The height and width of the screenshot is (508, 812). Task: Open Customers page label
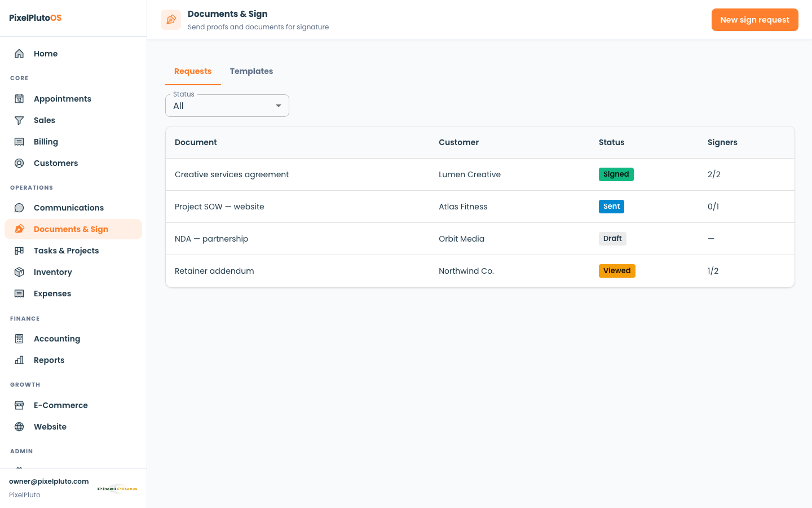click(x=56, y=163)
